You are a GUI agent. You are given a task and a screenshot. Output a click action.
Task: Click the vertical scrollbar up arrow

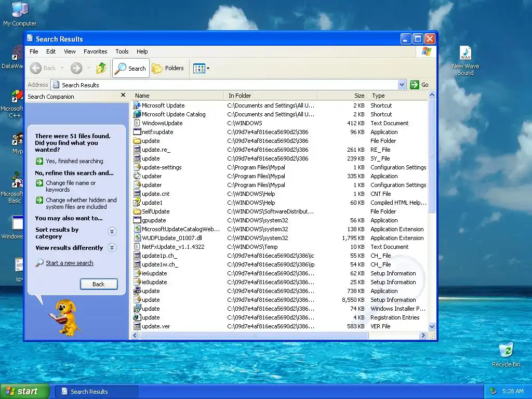pos(432,96)
